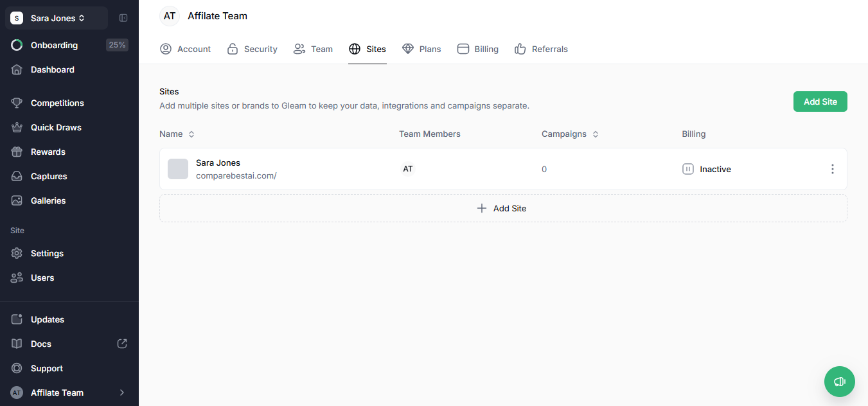Image resolution: width=868 pixels, height=406 pixels.
Task: Open Updates icon in sidebar
Action: pyautogui.click(x=17, y=319)
